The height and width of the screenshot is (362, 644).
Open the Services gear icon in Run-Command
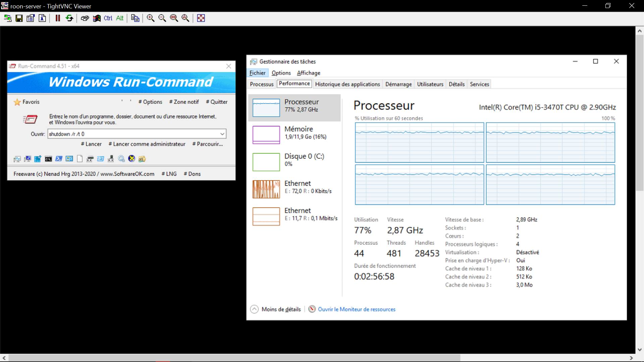121,159
